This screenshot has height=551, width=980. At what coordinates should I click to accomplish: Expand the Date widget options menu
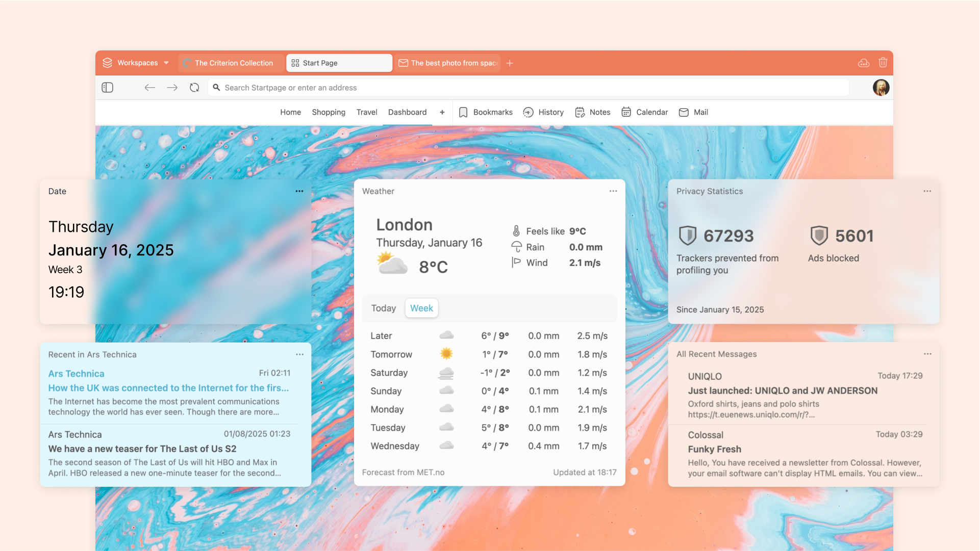tap(299, 191)
